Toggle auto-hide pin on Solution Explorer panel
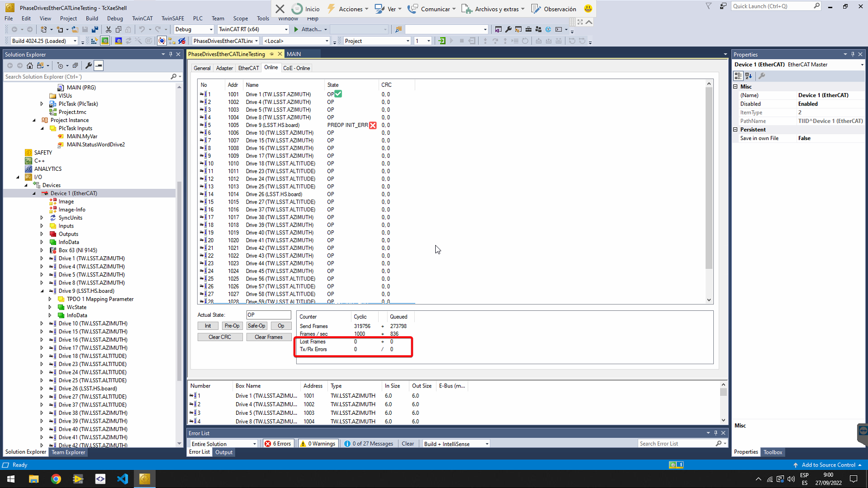This screenshot has width=868, height=488. 171,54
